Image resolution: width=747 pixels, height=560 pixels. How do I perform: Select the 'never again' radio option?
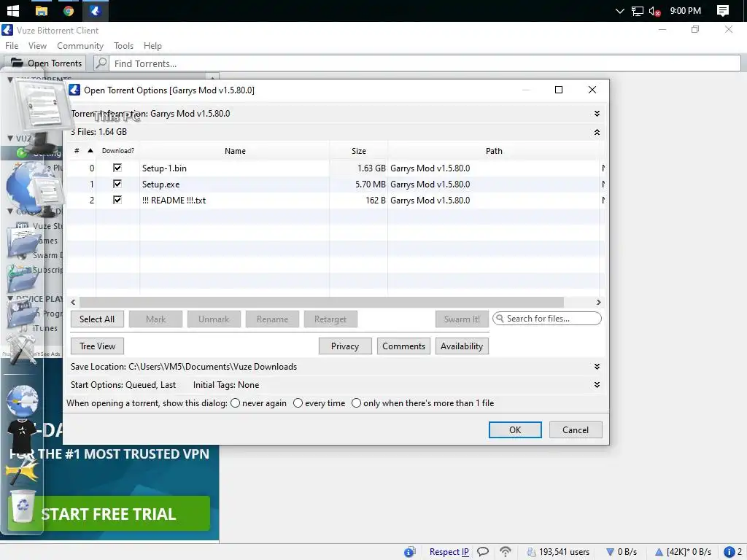click(235, 402)
